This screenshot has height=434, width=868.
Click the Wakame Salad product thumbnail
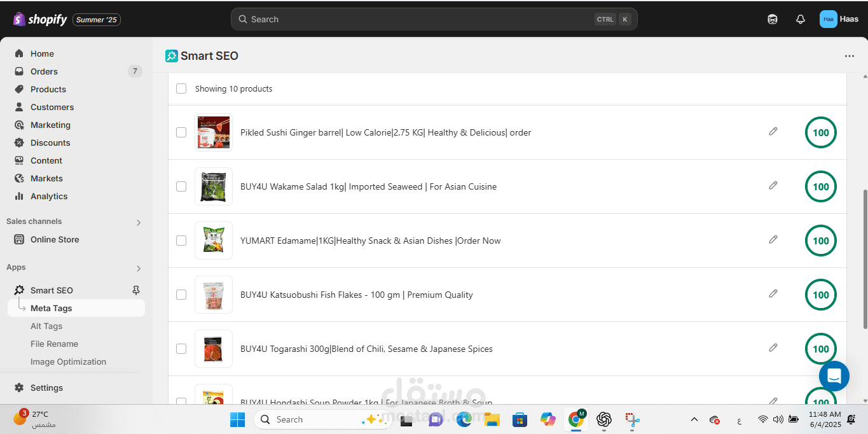214,186
